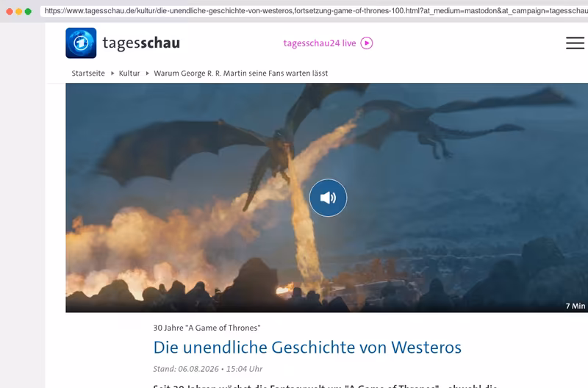Click the arrow between Startseite and Kultur

tap(112, 73)
